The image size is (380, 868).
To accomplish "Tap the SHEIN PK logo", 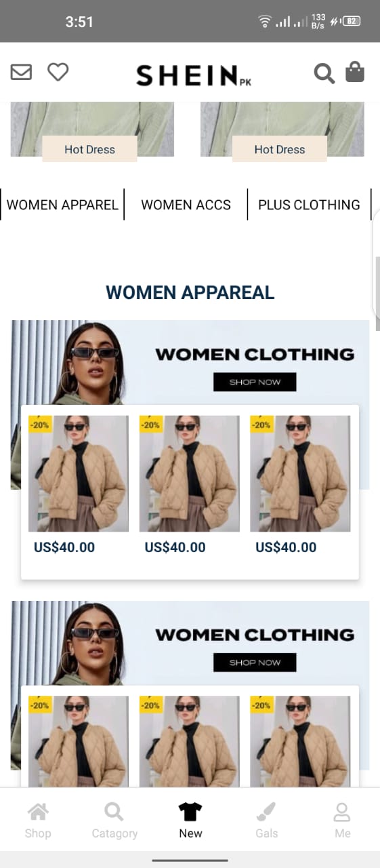I will pyautogui.click(x=194, y=75).
